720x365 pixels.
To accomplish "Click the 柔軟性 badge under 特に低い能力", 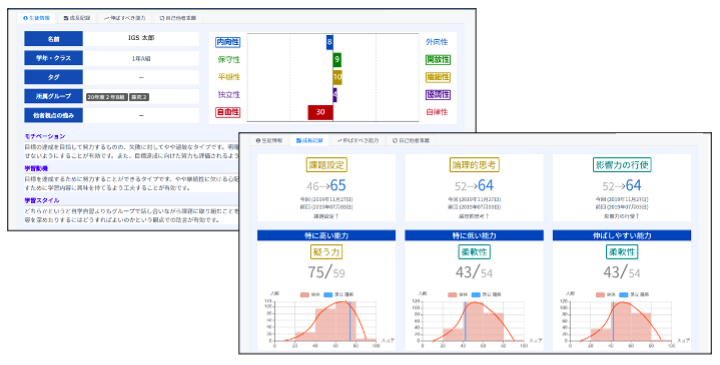I will point(474,252).
